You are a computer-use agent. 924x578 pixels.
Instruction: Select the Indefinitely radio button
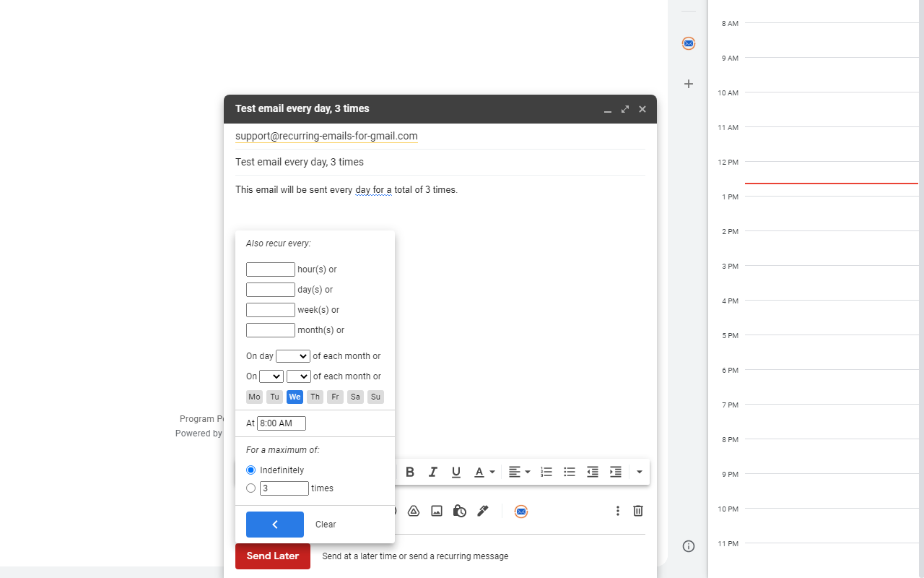coord(250,470)
